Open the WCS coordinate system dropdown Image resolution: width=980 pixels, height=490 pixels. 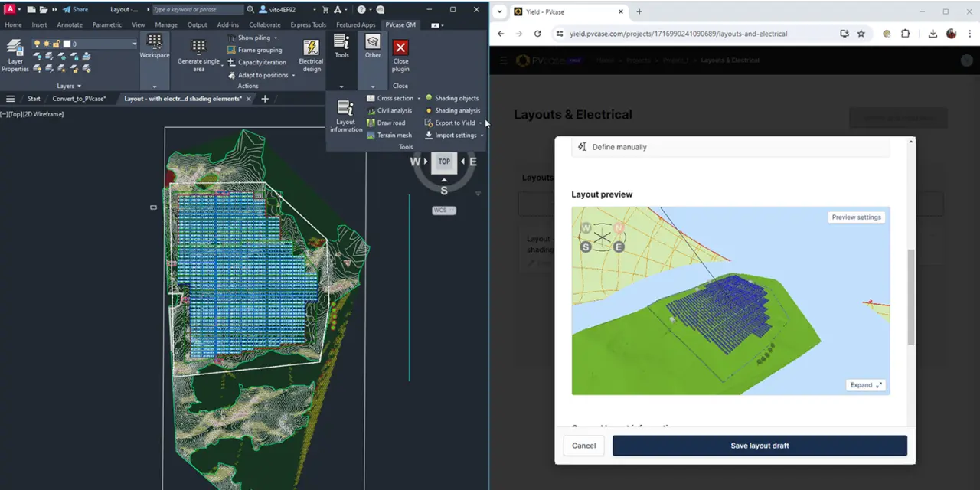[444, 211]
